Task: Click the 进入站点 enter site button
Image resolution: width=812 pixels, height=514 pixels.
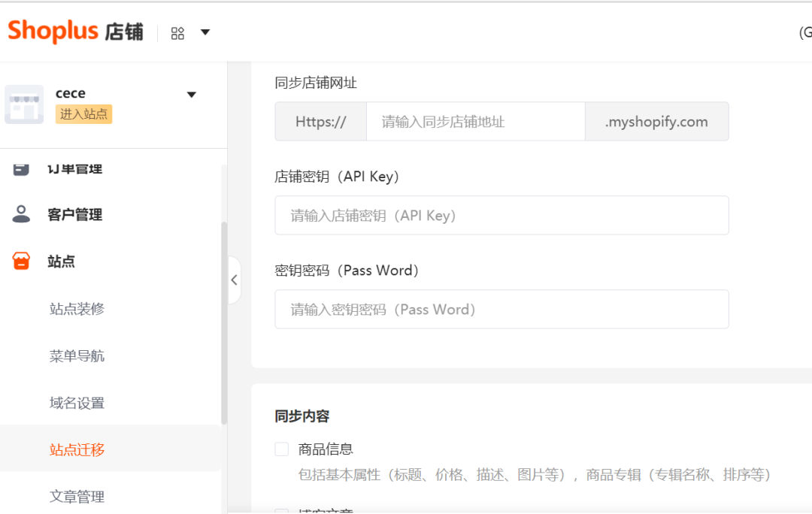Action: (x=83, y=114)
